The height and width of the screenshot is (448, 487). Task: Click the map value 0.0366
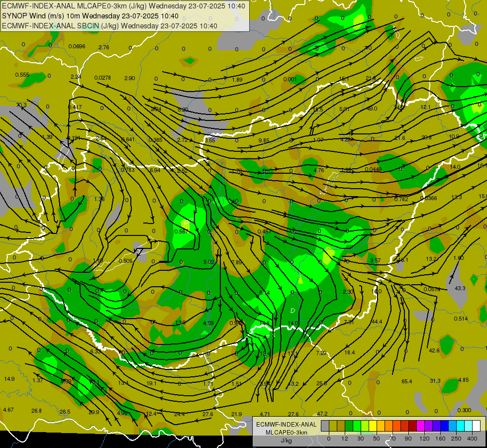(428, 198)
